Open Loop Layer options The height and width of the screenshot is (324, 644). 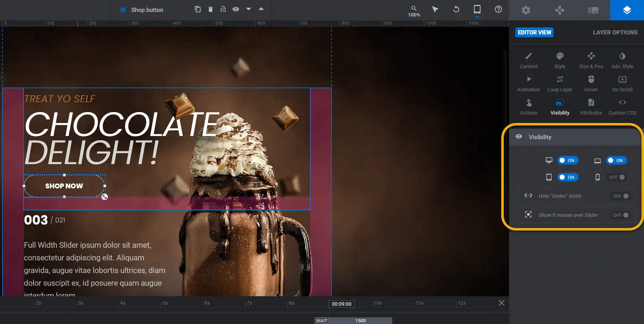pos(560,84)
